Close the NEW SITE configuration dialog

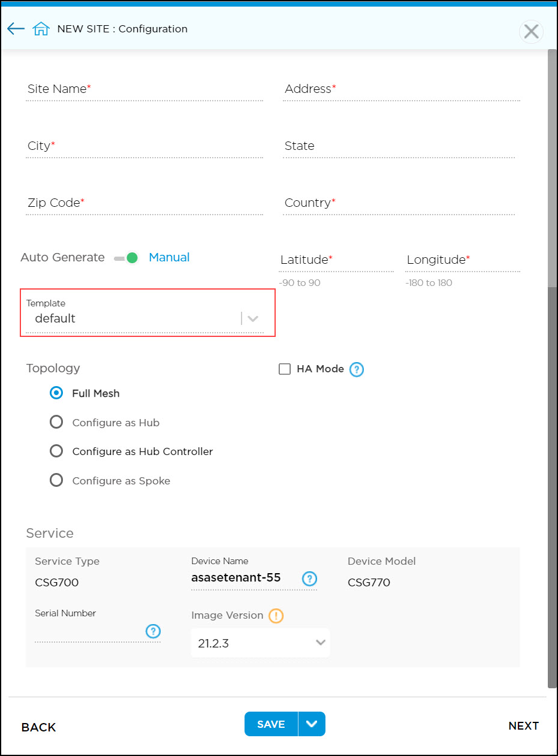point(530,31)
